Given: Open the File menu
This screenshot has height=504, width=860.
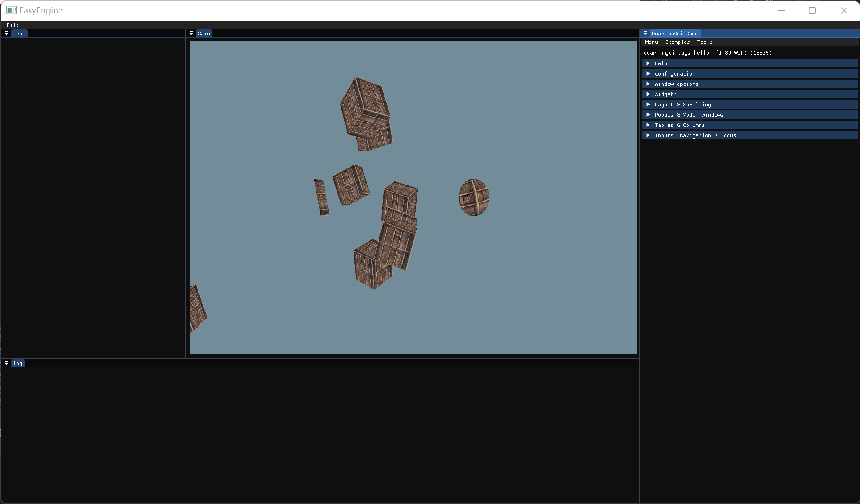Looking at the screenshot, I should (13, 25).
